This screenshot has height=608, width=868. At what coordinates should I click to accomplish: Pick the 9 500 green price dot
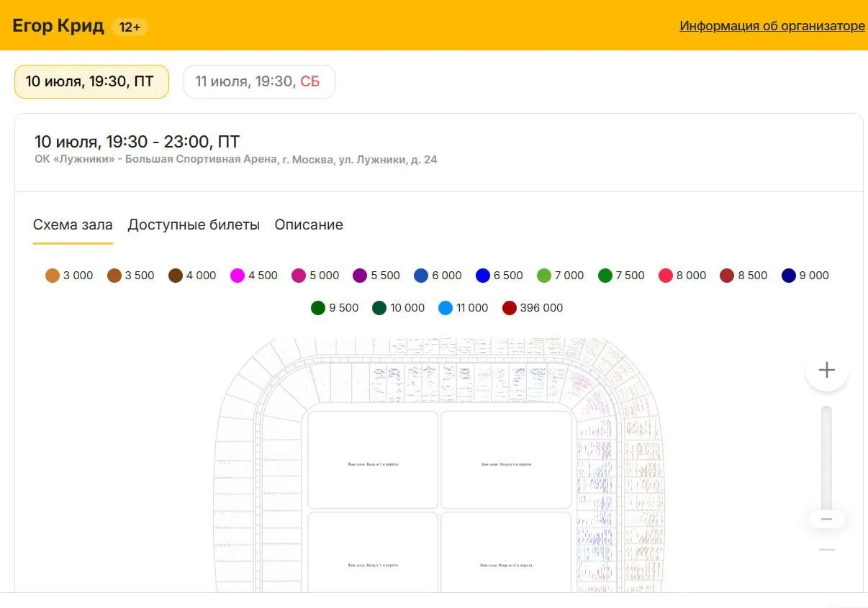[x=319, y=308]
